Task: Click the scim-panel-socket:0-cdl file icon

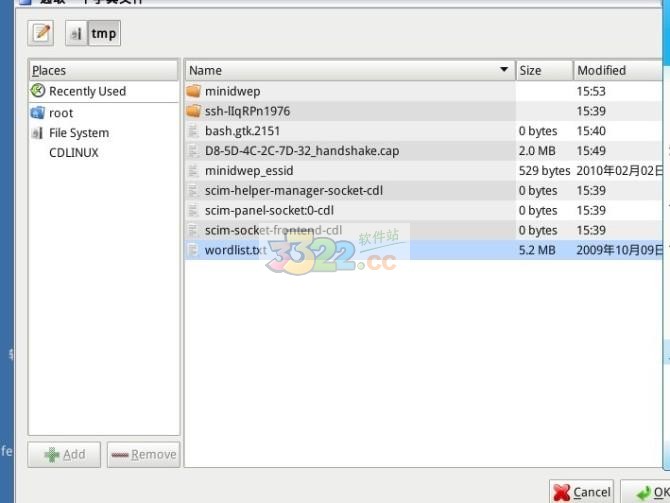Action: (193, 210)
